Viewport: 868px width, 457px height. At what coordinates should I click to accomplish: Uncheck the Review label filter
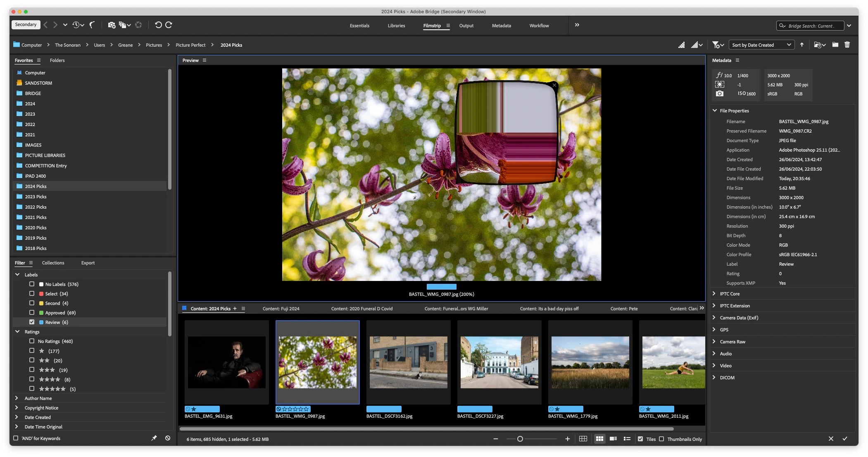(32, 322)
